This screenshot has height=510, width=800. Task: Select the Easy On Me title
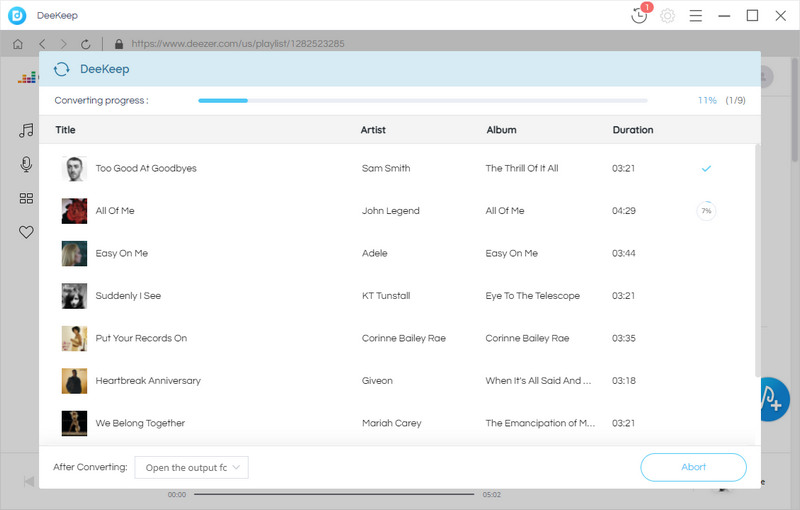pyautogui.click(x=121, y=253)
